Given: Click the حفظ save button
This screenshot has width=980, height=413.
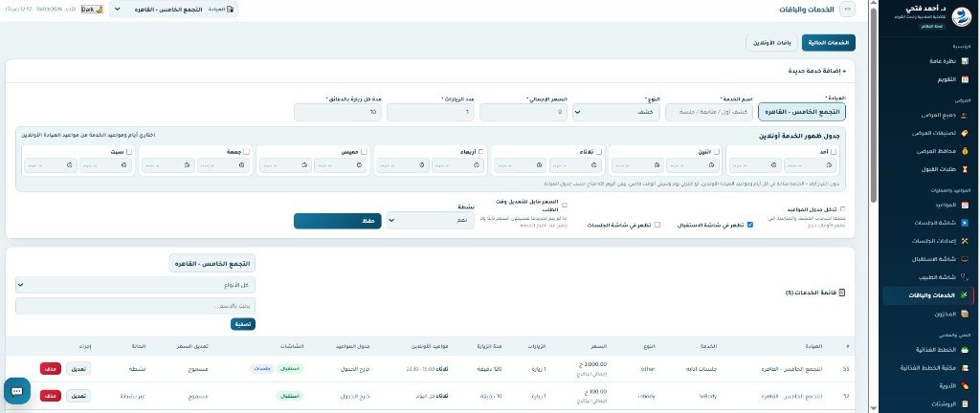Looking at the screenshot, I should [338, 221].
